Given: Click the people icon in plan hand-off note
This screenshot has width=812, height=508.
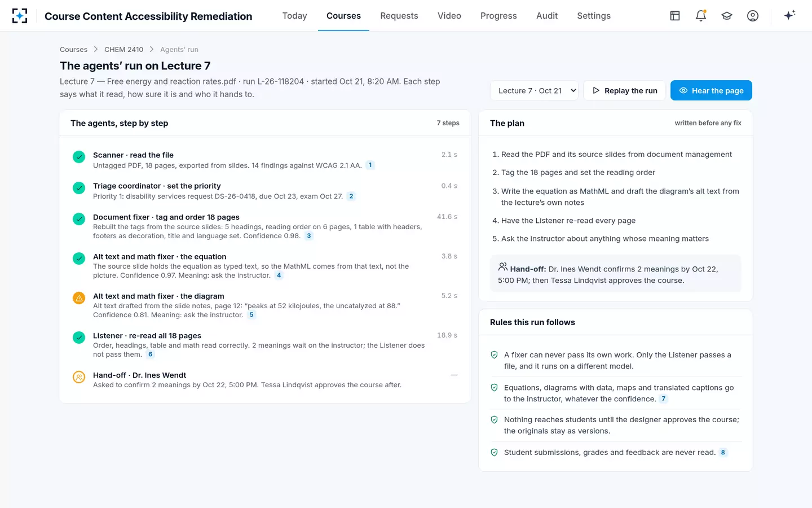Looking at the screenshot, I should point(502,267).
